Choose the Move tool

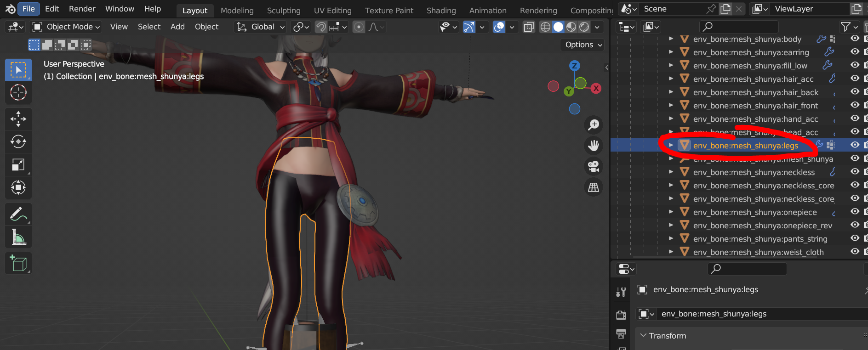[18, 119]
